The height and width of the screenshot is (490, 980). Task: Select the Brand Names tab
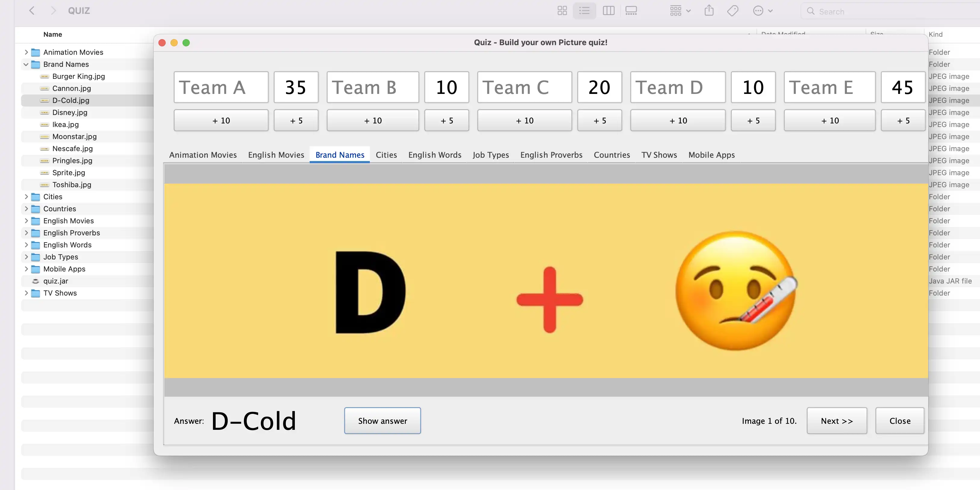coord(339,154)
